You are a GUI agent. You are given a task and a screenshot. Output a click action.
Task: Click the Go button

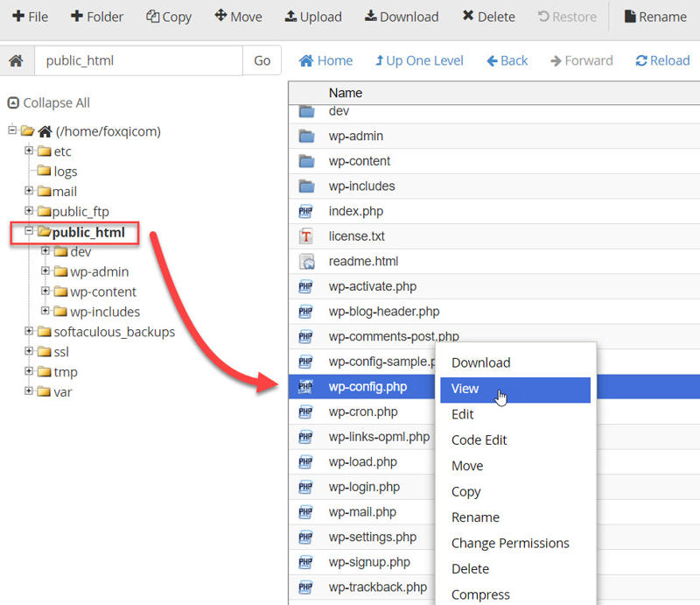pyautogui.click(x=263, y=60)
